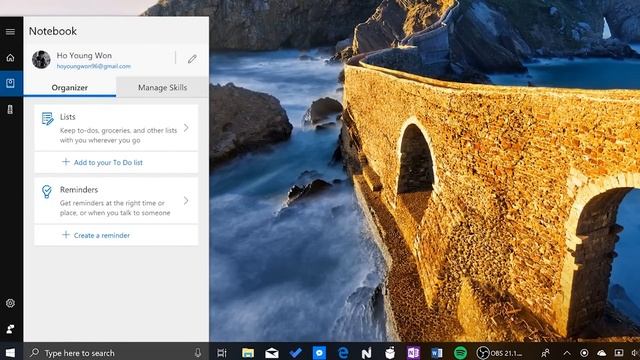Open the Cortana hamburger menu
The height and width of the screenshot is (360, 640).
tap(10, 31)
